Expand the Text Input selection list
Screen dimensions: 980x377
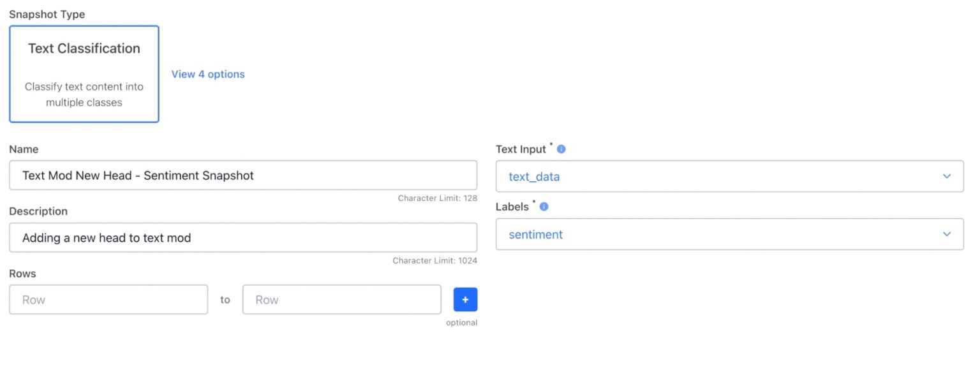pos(730,176)
